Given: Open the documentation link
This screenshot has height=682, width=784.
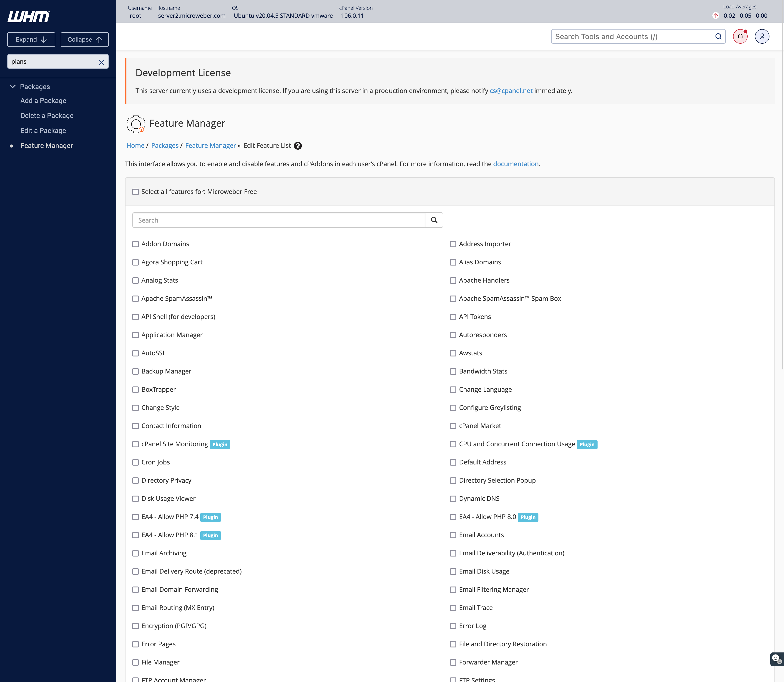Looking at the screenshot, I should pos(516,164).
